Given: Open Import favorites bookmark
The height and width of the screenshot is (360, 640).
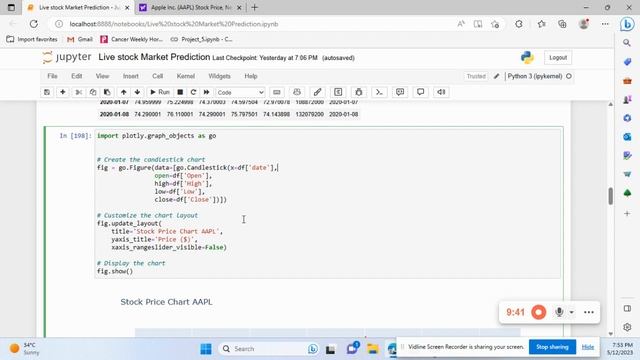Looking at the screenshot, I should click(32, 39).
